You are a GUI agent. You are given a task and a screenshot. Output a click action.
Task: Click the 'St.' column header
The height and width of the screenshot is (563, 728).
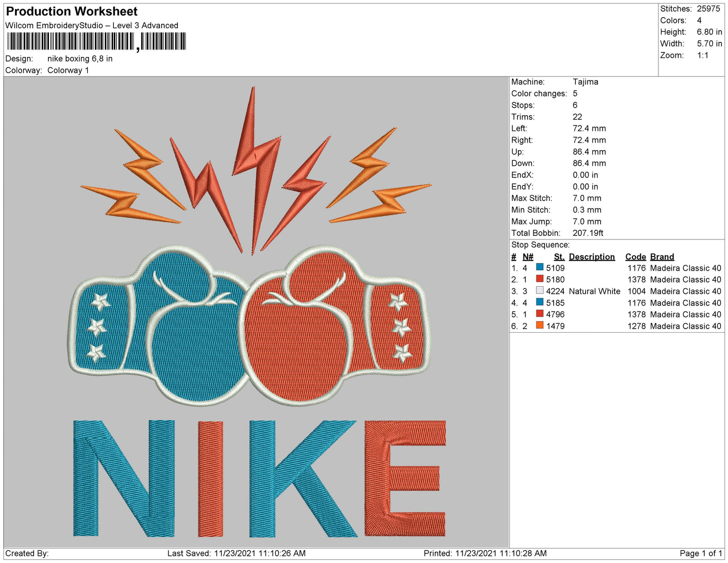click(559, 257)
